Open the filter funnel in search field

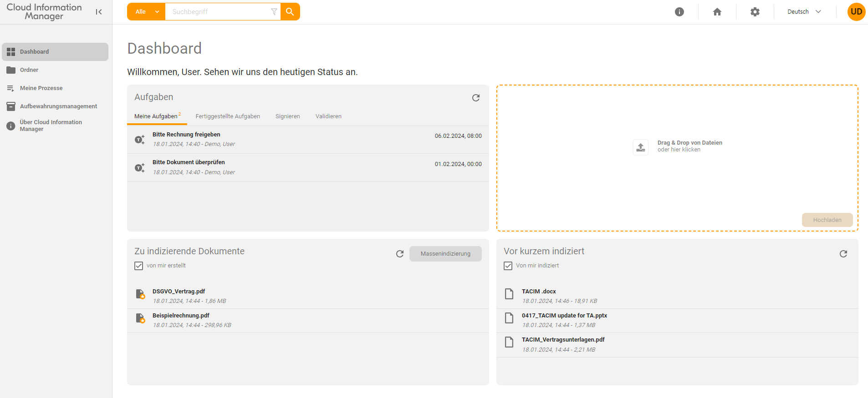(x=274, y=12)
